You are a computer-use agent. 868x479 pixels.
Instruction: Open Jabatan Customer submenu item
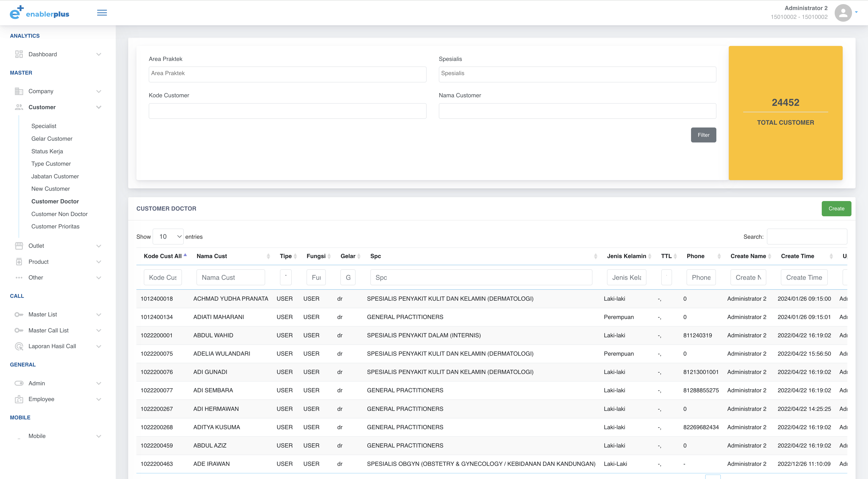55,176
